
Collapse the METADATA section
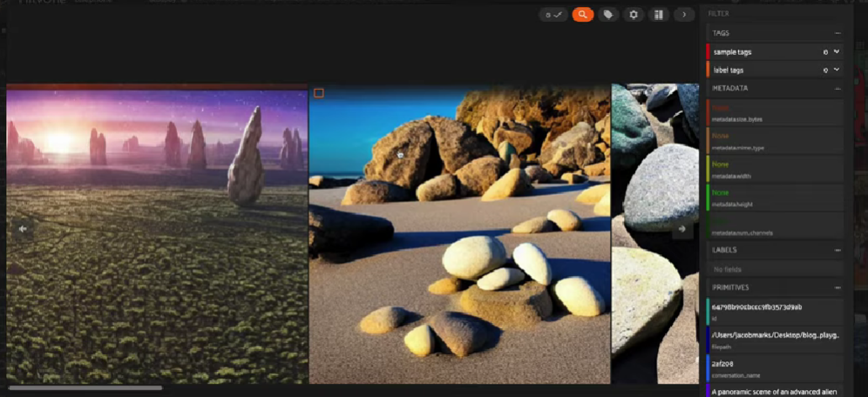(x=837, y=89)
